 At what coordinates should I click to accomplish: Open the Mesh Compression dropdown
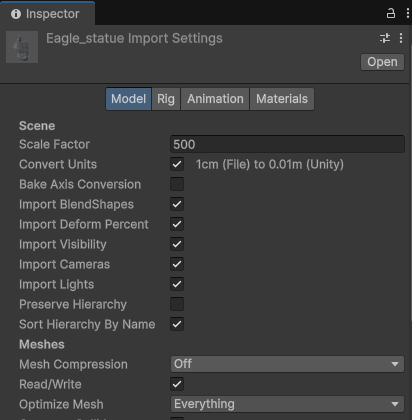[x=287, y=364]
